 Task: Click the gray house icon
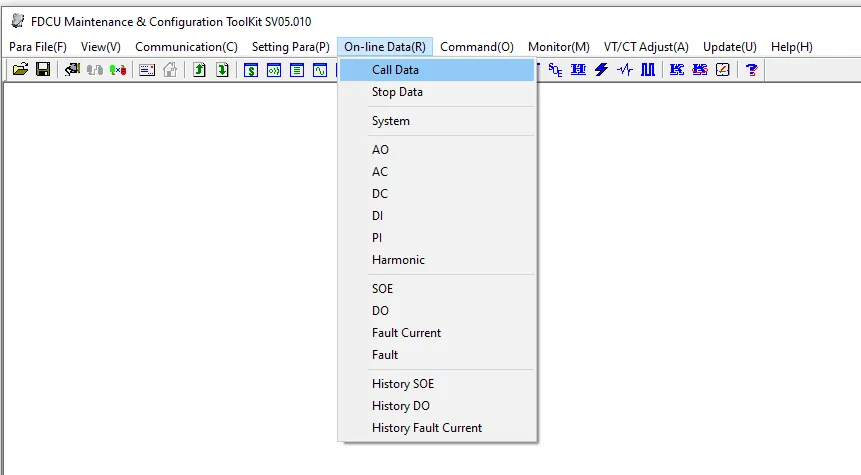point(170,70)
